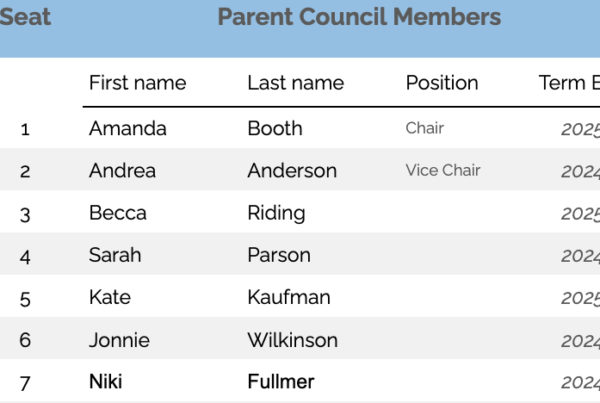
Task: Select last name Wilkinson
Action: [x=293, y=340]
